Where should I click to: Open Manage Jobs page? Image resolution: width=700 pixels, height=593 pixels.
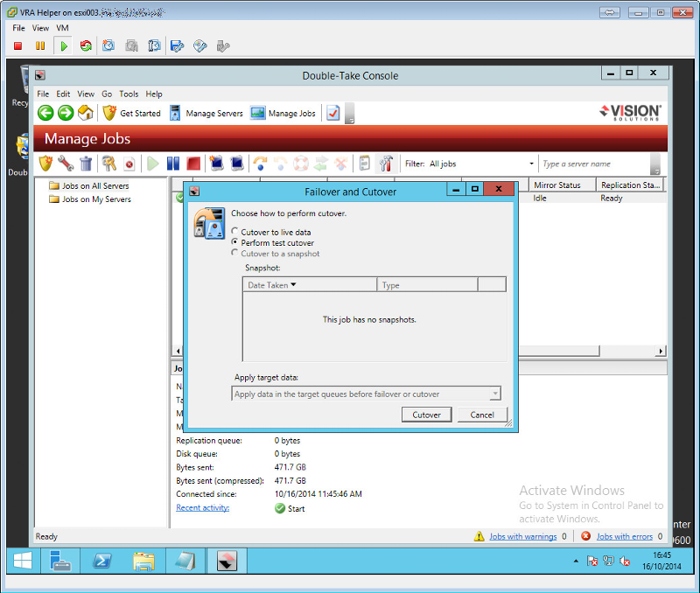click(283, 114)
